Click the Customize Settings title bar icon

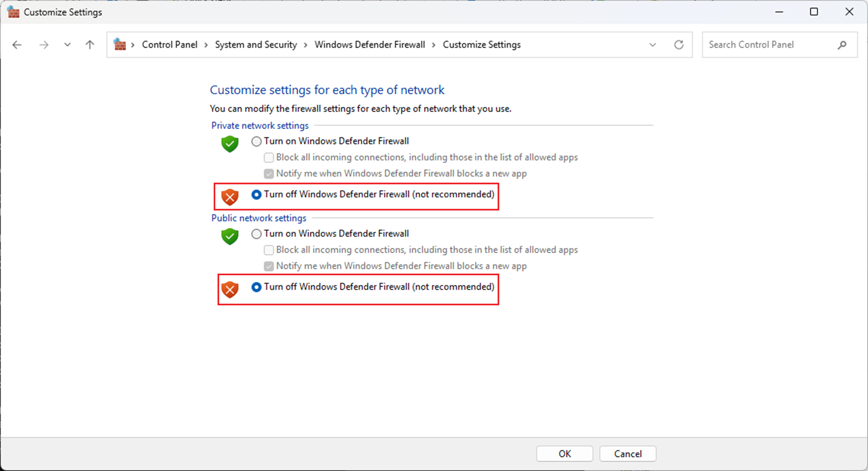click(13, 12)
